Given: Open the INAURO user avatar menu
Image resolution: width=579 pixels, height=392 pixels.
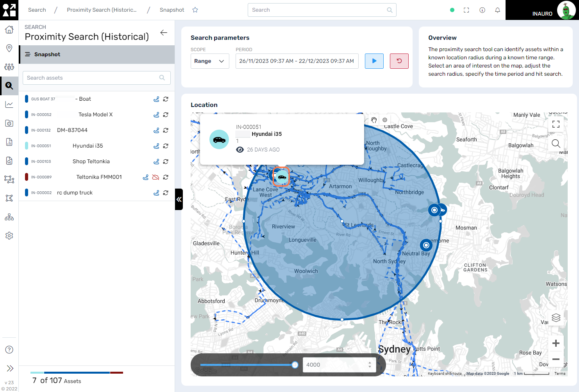Looking at the screenshot, I should click(566, 10).
